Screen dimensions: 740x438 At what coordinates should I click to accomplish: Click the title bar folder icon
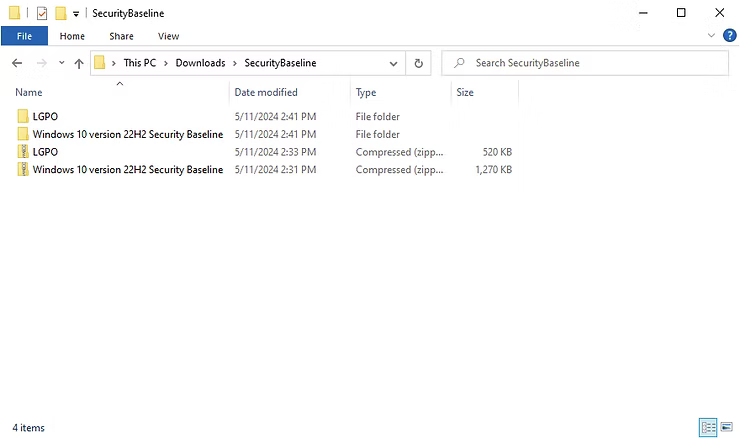[x=15, y=13]
